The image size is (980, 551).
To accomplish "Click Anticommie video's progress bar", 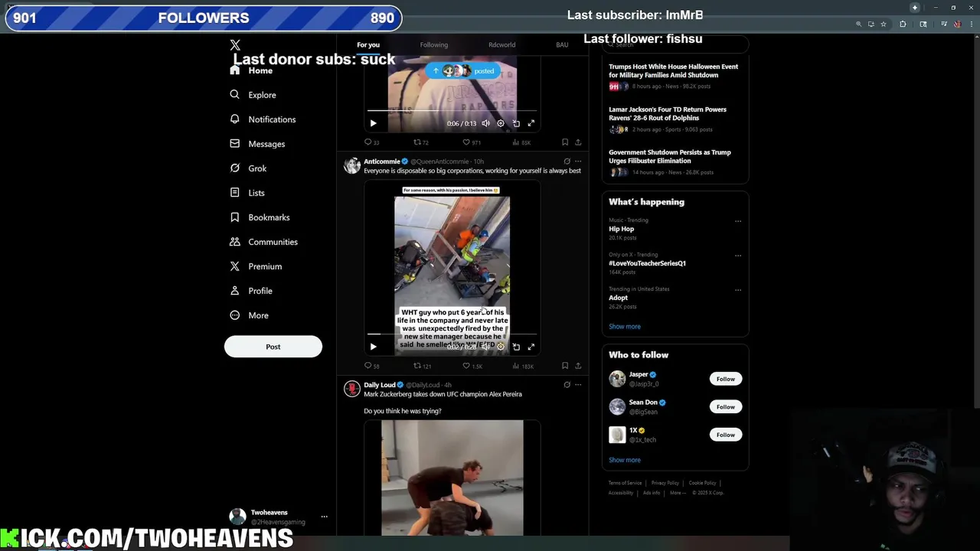I will pyautogui.click(x=452, y=334).
